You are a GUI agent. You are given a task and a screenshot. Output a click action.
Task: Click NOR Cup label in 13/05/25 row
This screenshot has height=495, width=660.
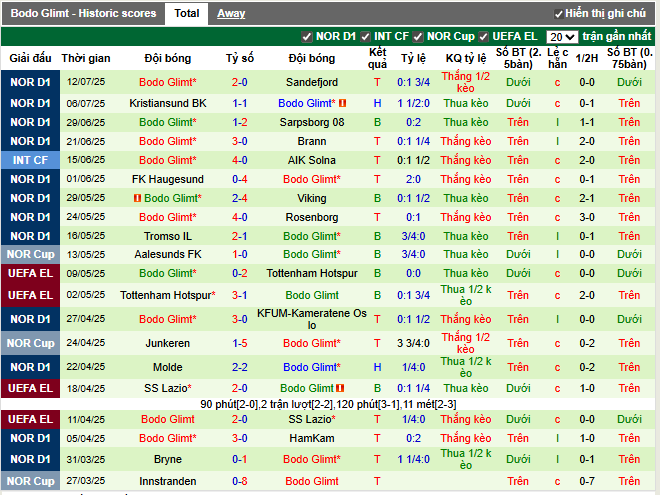(30, 254)
